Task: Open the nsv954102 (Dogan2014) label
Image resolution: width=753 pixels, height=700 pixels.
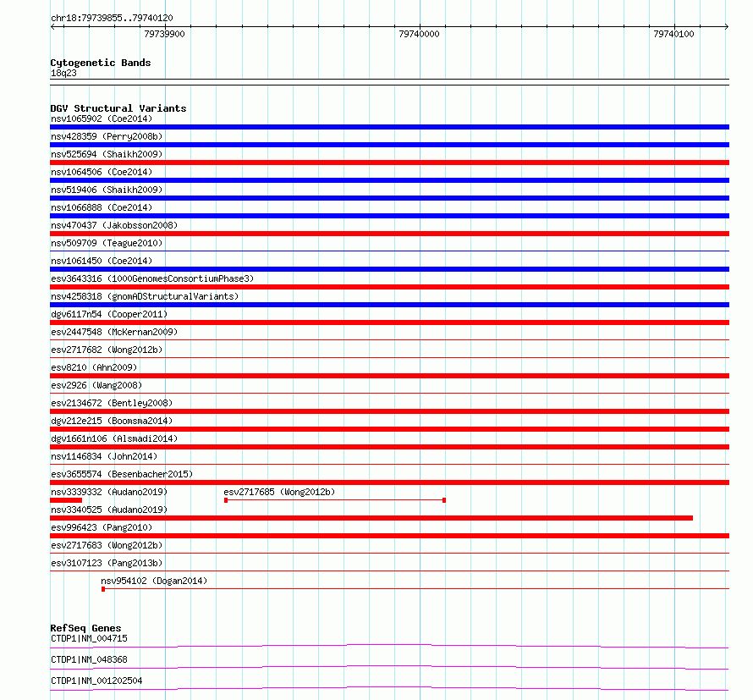Action: click(x=154, y=581)
